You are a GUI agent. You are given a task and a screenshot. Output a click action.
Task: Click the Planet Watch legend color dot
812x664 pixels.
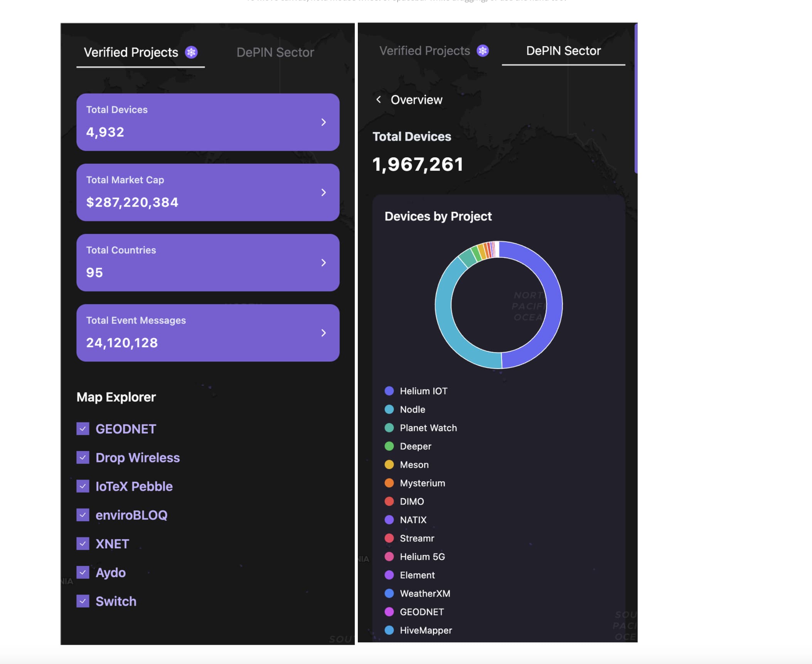click(389, 428)
